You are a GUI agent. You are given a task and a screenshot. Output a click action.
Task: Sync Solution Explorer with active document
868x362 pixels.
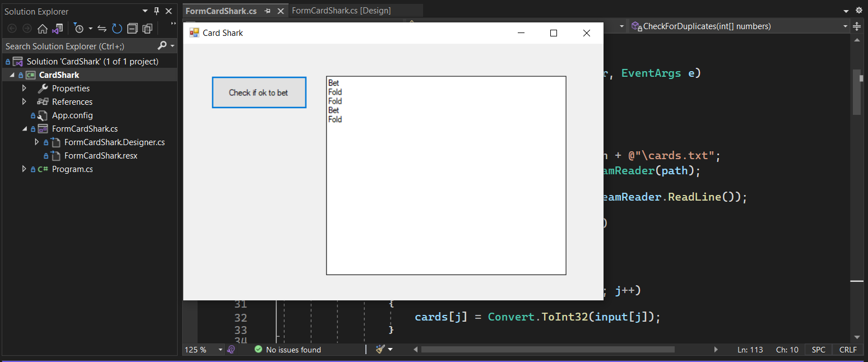(102, 28)
